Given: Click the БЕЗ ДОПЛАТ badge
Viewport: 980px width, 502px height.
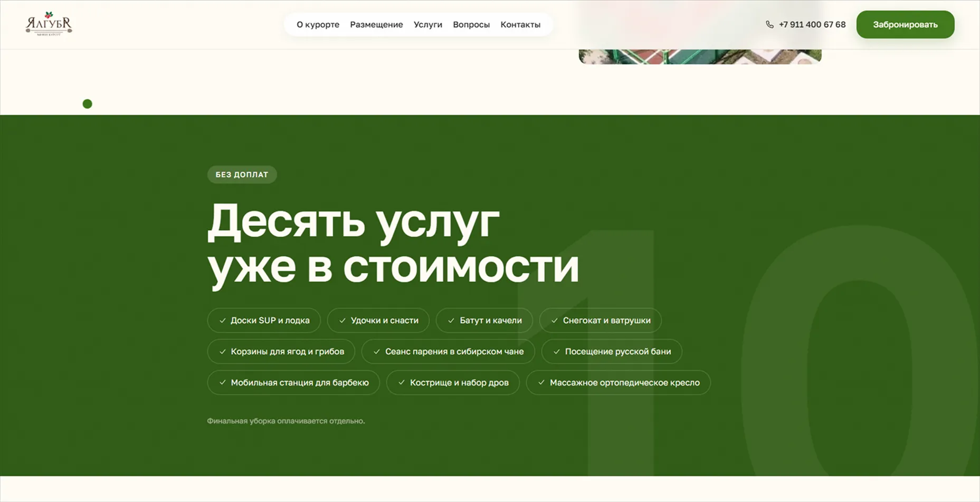Looking at the screenshot, I should (242, 175).
